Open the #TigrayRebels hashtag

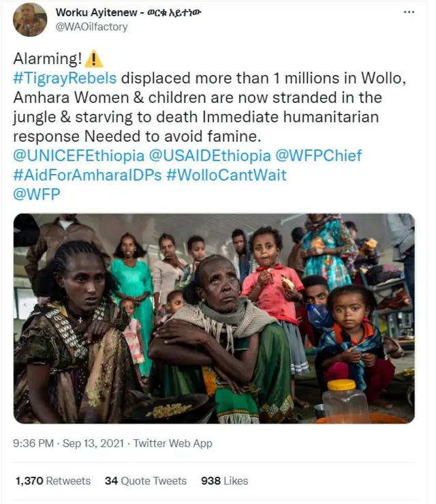click(65, 77)
